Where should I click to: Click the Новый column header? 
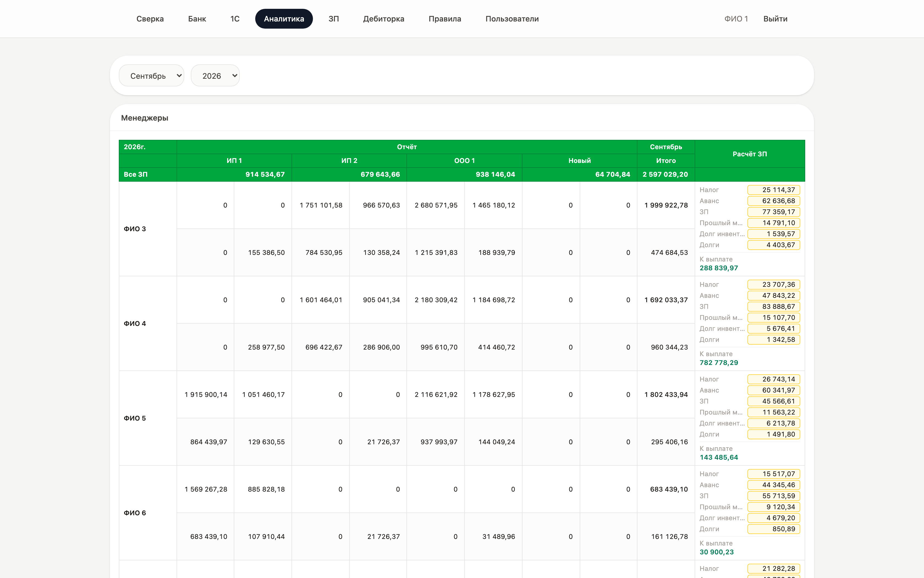(579, 160)
